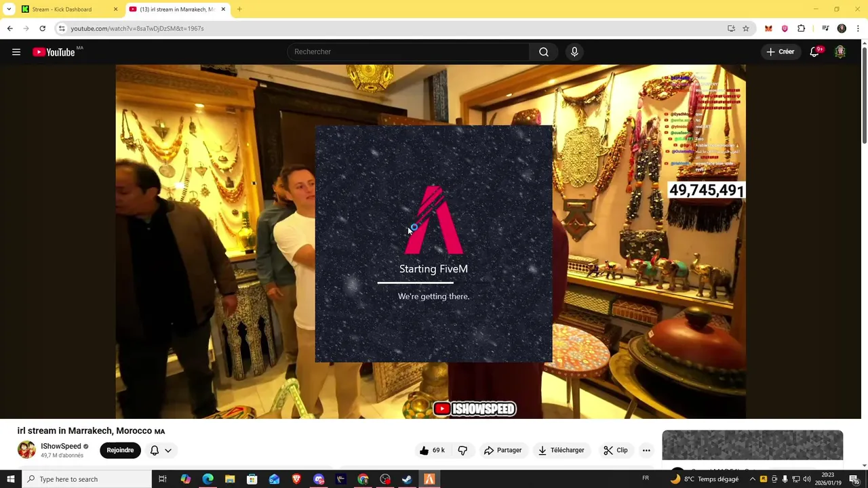This screenshot has width=868, height=488.
Task: Select the irl stream in Marrakech tab
Action: pos(176,9)
